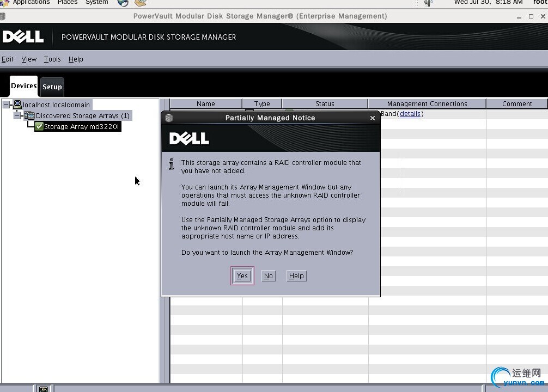
Task: Click the localhost computer icon
Action: point(17,104)
